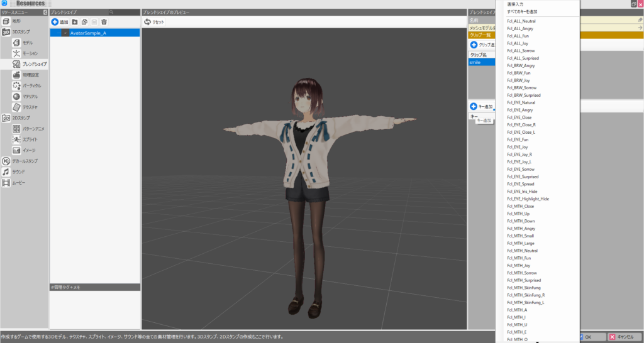Click the pencil edit icon in 名前 row
Viewport: 644px width, 343px height.
coord(640,20)
